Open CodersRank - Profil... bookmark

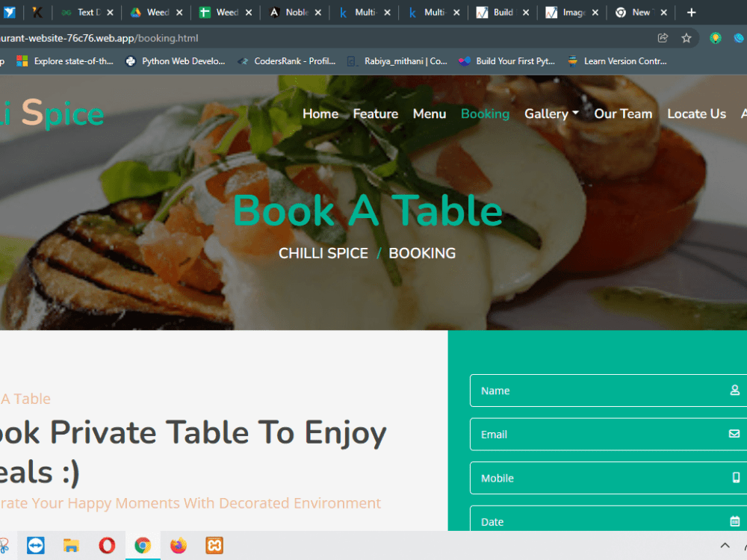[287, 61]
